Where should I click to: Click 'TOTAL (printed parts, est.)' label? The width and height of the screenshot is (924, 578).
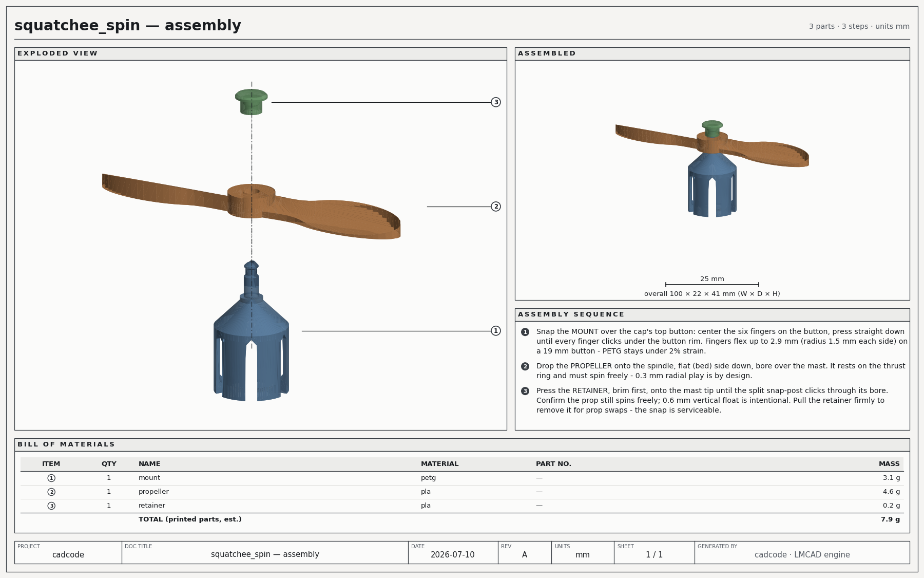[190, 519]
